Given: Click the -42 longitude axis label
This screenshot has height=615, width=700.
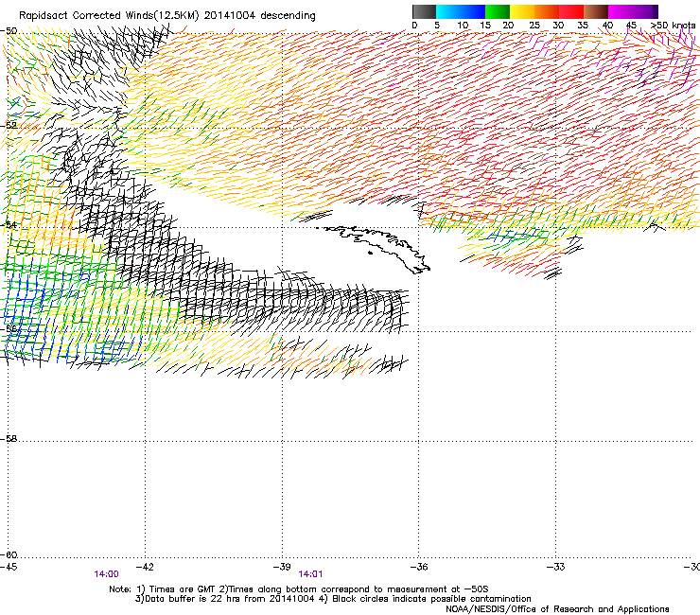Looking at the screenshot, I should tap(145, 567).
